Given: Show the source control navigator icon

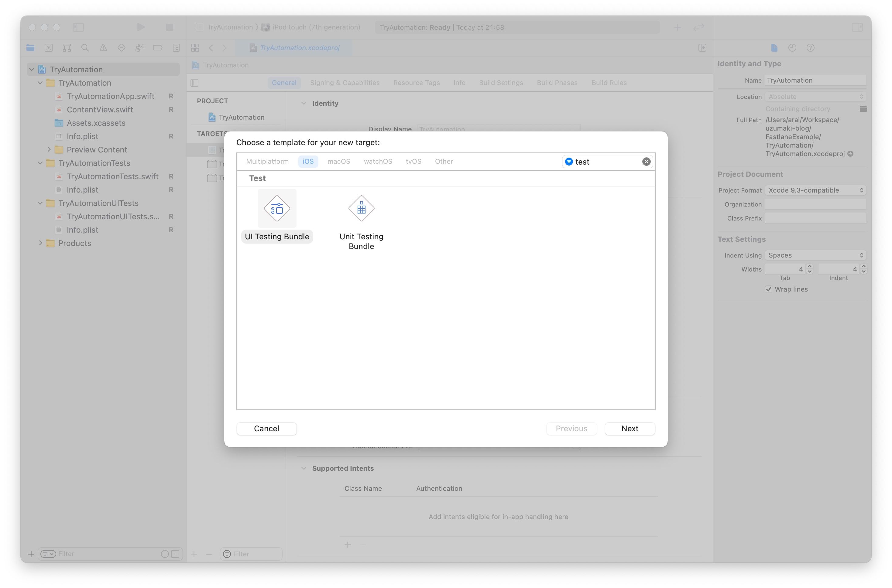Looking at the screenshot, I should 48,48.
